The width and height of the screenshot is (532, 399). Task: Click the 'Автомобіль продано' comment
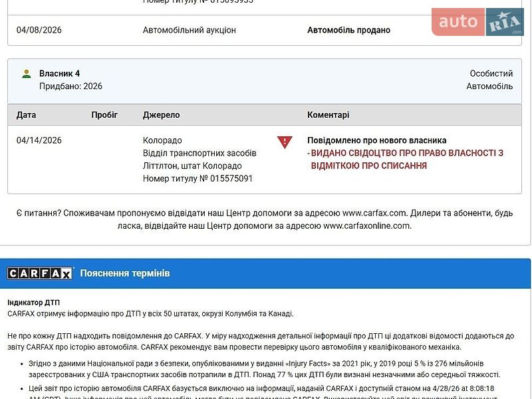tap(348, 30)
